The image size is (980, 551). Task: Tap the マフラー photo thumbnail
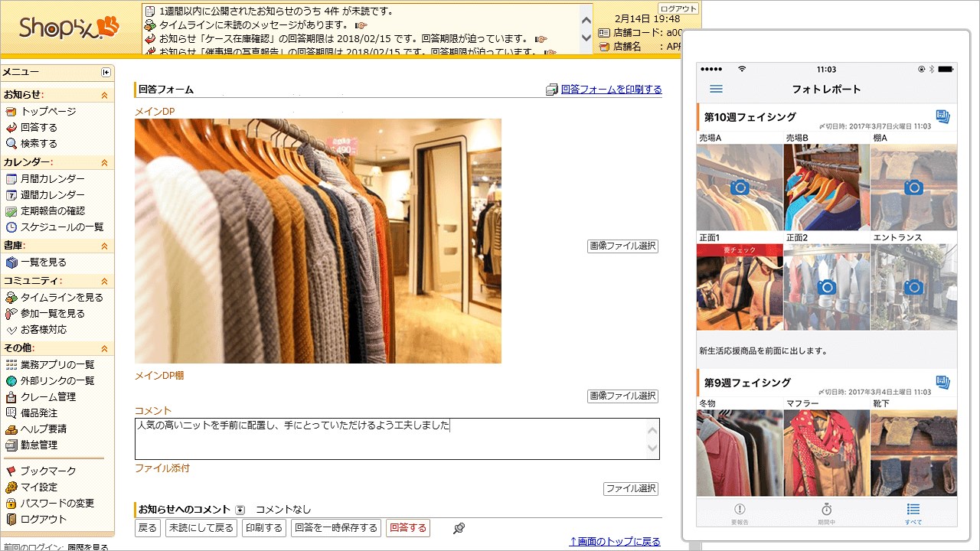click(826, 452)
